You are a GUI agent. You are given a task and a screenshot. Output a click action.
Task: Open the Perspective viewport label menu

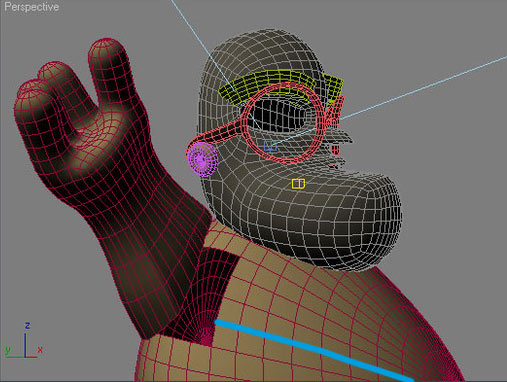32,7
